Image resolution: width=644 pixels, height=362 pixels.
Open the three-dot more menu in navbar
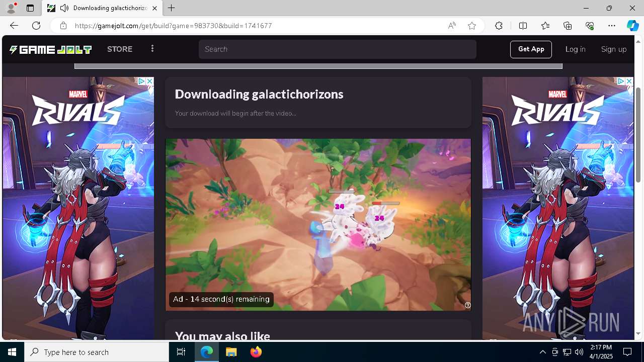tap(152, 49)
